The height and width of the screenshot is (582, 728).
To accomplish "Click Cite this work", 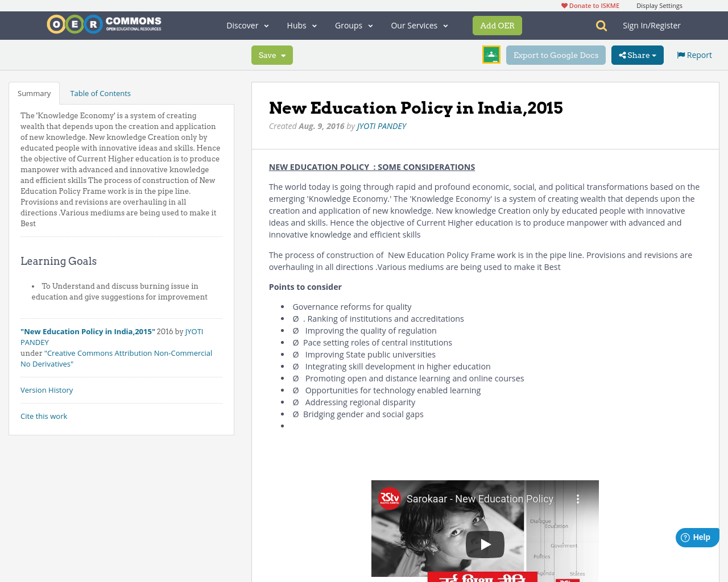I will coord(44,416).
